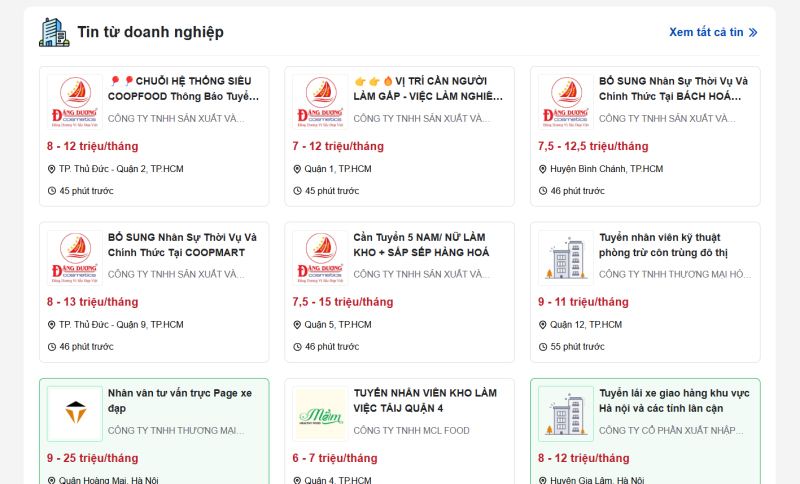Click 'Quận Hoàng Mai, Hà Nội' location text
This screenshot has width=800, height=484.
[109, 480]
